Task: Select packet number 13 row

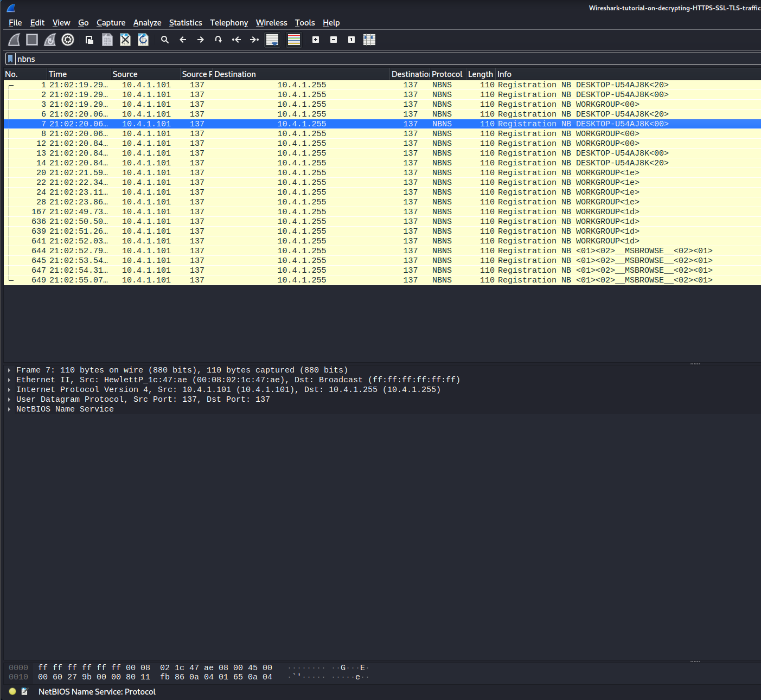Action: [382, 153]
